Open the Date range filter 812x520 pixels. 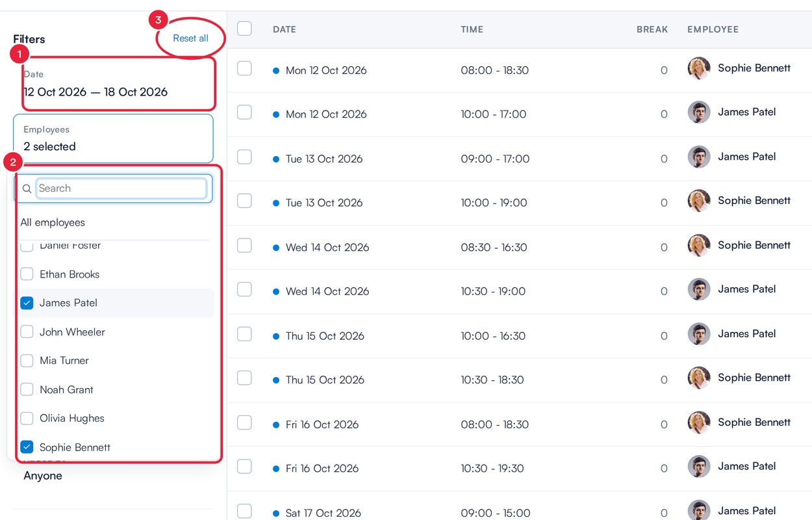point(113,84)
